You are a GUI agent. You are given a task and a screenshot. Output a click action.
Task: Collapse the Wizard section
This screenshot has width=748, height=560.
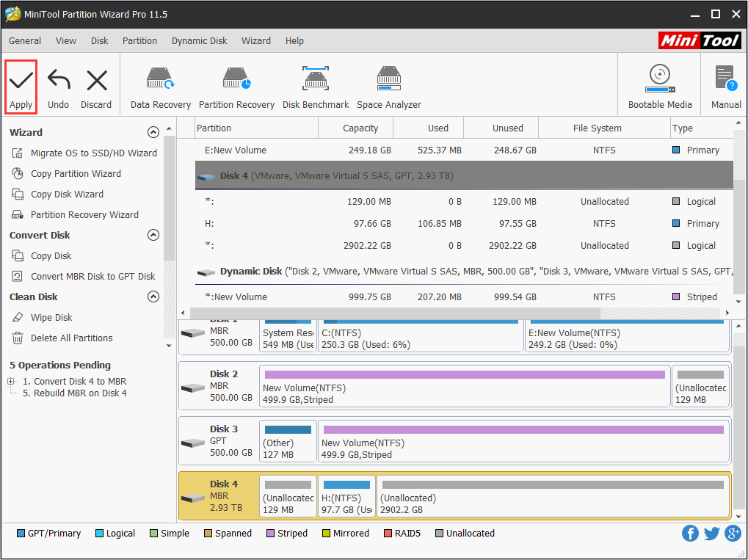(153, 132)
